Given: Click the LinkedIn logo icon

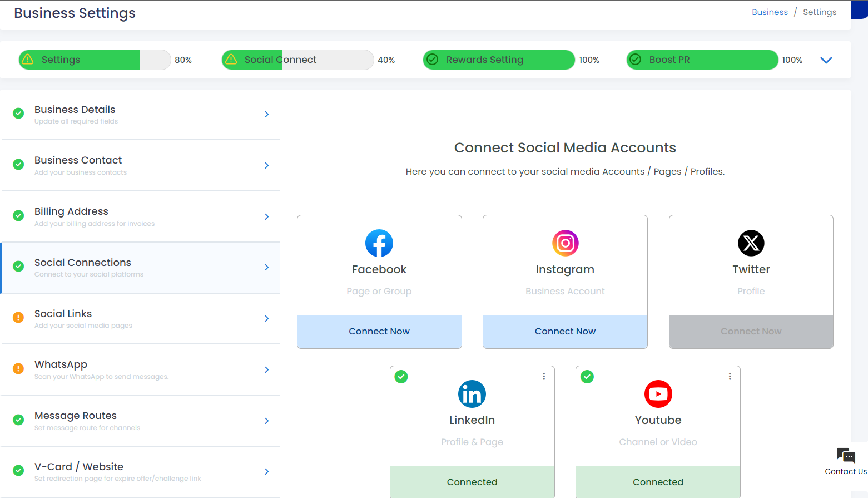Looking at the screenshot, I should [472, 394].
